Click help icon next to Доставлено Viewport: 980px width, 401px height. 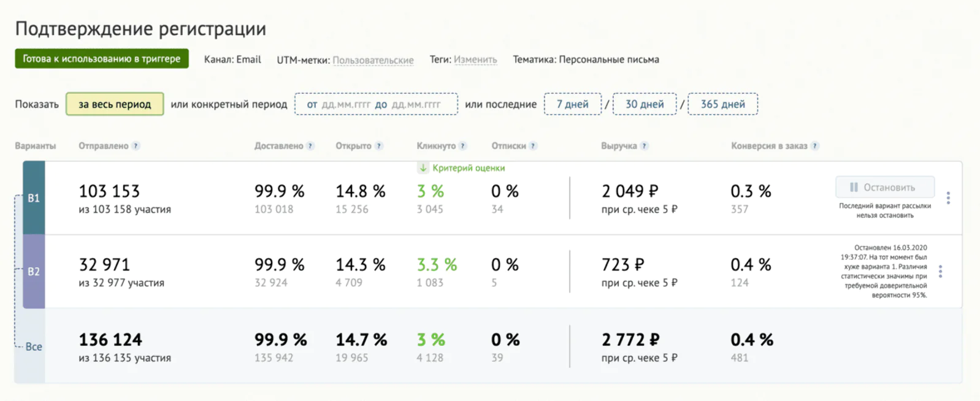(x=310, y=146)
